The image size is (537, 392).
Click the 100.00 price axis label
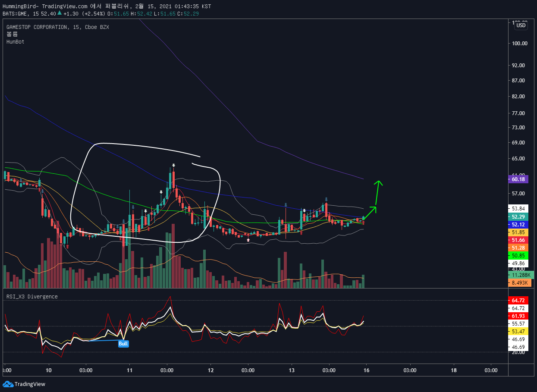coord(520,43)
